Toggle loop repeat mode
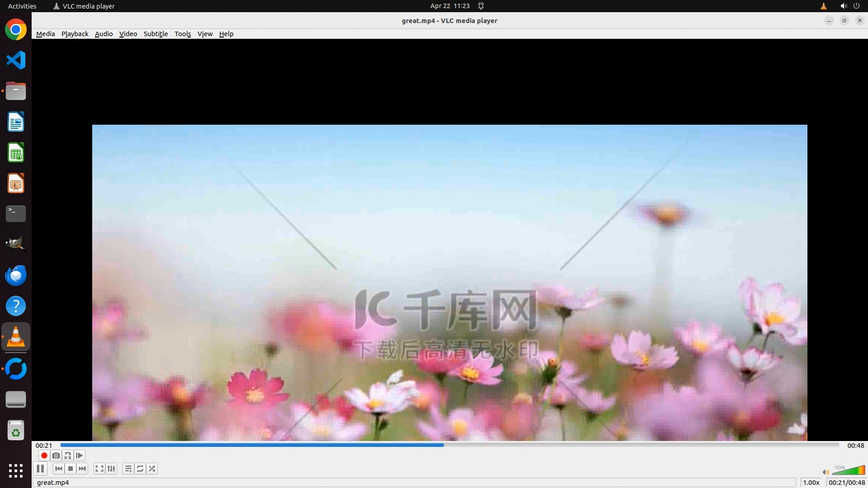The width and height of the screenshot is (868, 488). pos(140,469)
